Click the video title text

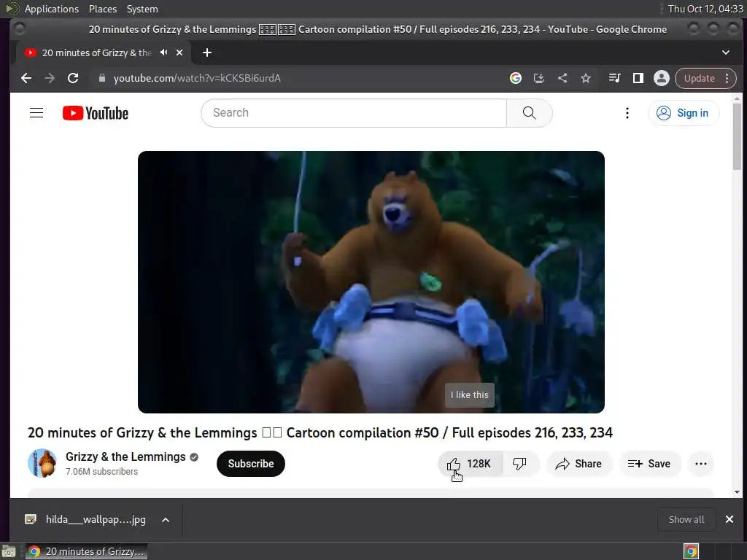click(x=320, y=432)
